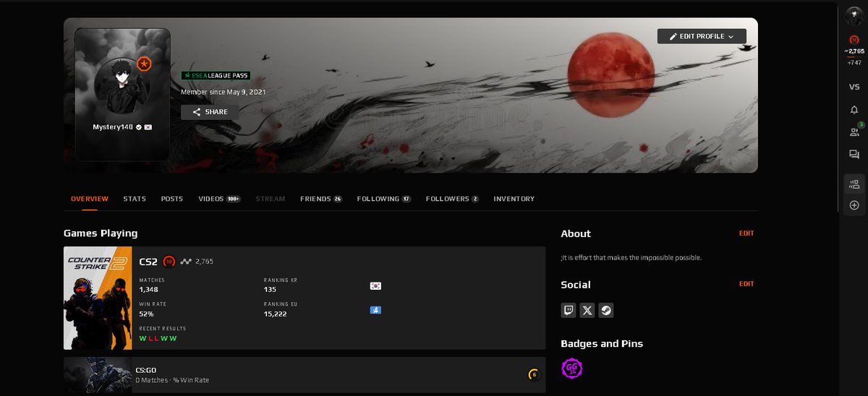The image size is (868, 396).
Task: Click the sidebar Elo value 2,765
Action: 854,51
